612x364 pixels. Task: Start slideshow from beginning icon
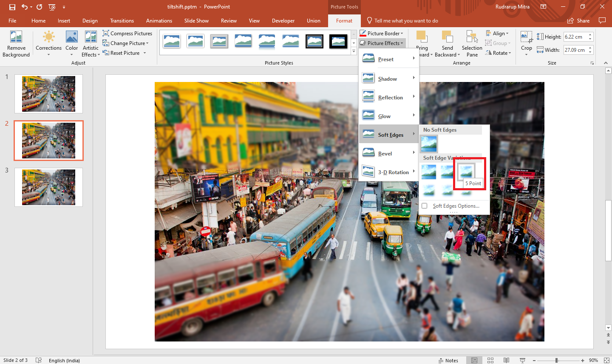tap(52, 7)
